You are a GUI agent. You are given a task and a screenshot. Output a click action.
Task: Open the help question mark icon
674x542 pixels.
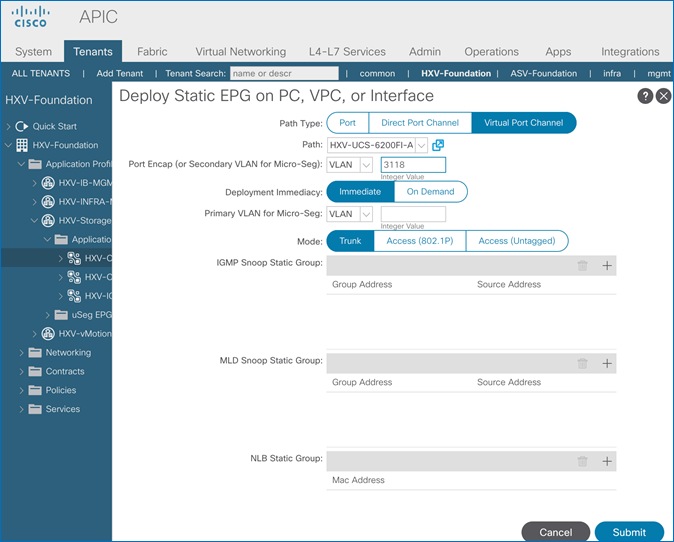click(x=645, y=96)
